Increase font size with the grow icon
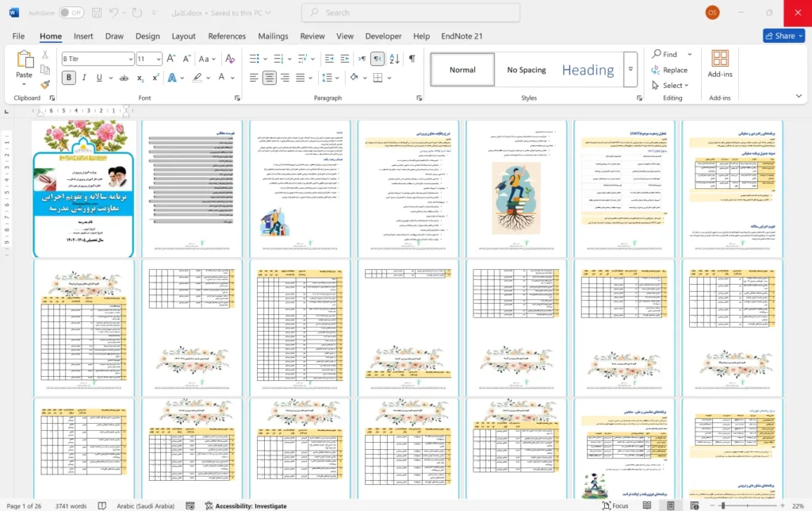812x511 pixels. pyautogui.click(x=171, y=59)
